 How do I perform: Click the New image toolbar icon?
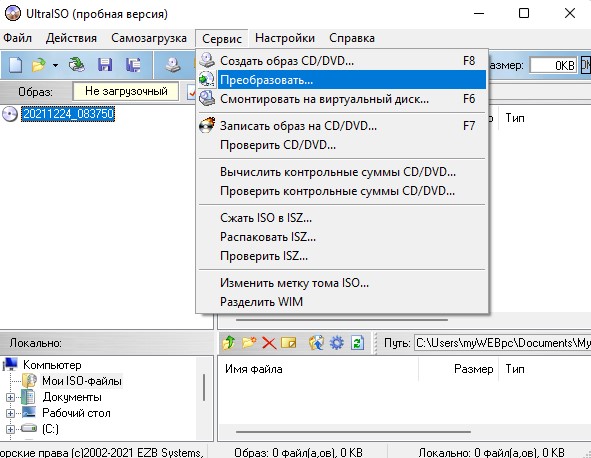(x=15, y=65)
